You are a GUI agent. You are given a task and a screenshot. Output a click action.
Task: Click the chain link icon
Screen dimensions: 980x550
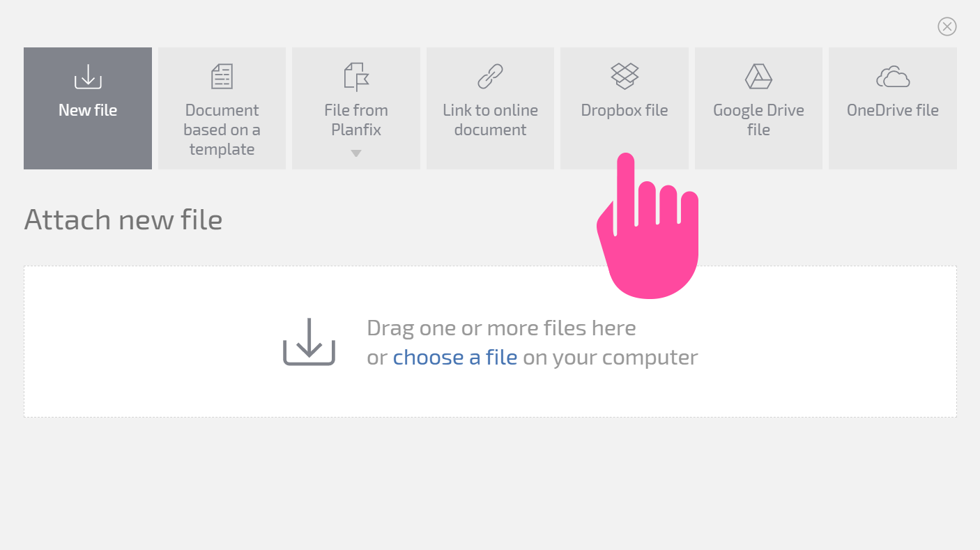(490, 77)
